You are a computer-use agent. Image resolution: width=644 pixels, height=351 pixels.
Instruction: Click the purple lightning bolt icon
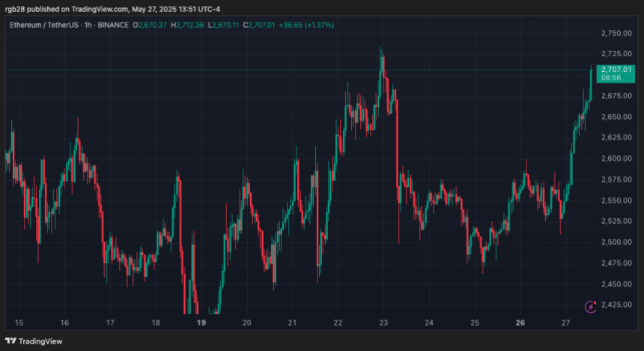coord(592,305)
